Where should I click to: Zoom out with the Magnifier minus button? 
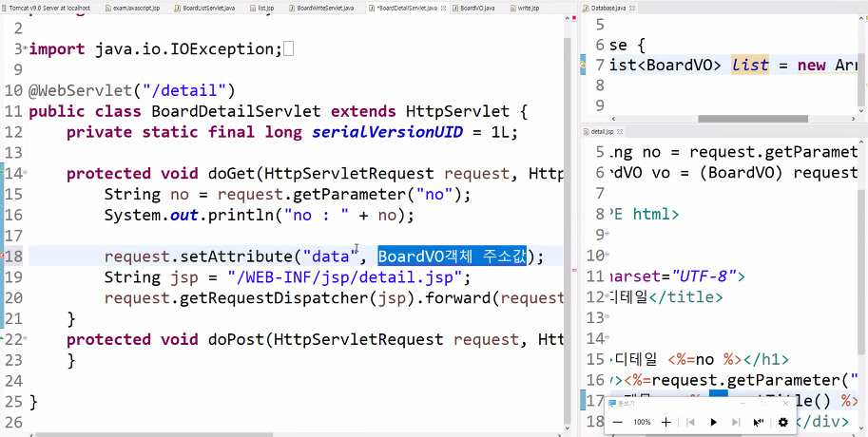(618, 422)
